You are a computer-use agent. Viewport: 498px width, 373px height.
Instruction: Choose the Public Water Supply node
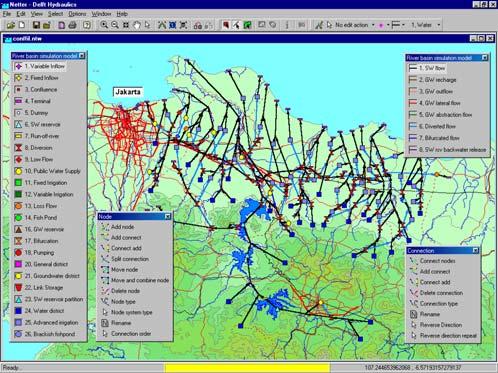[x=48, y=171]
